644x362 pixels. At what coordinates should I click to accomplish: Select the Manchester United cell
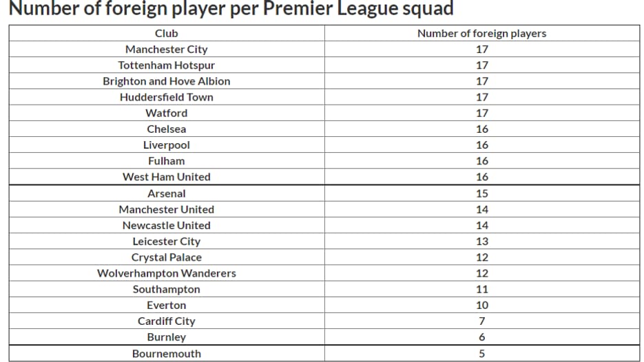click(x=167, y=210)
